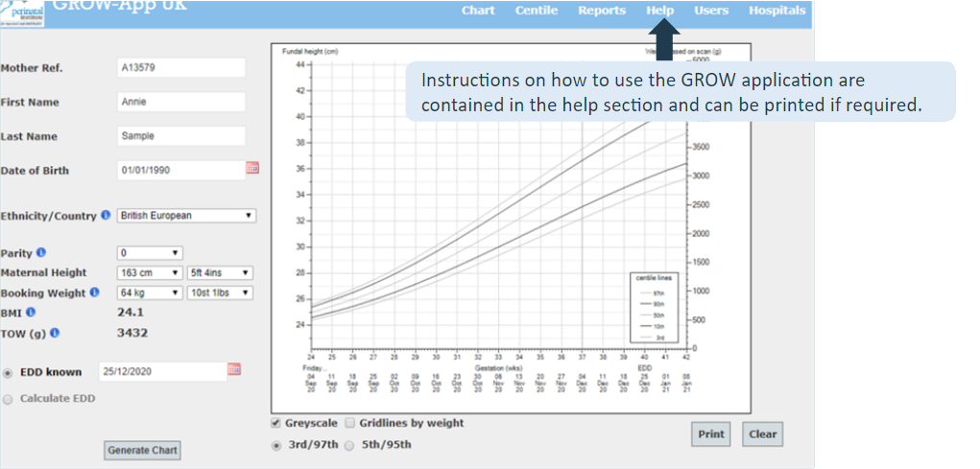This screenshot has width=980, height=469.
Task: Click the TOW value 3432
Action: tap(132, 333)
